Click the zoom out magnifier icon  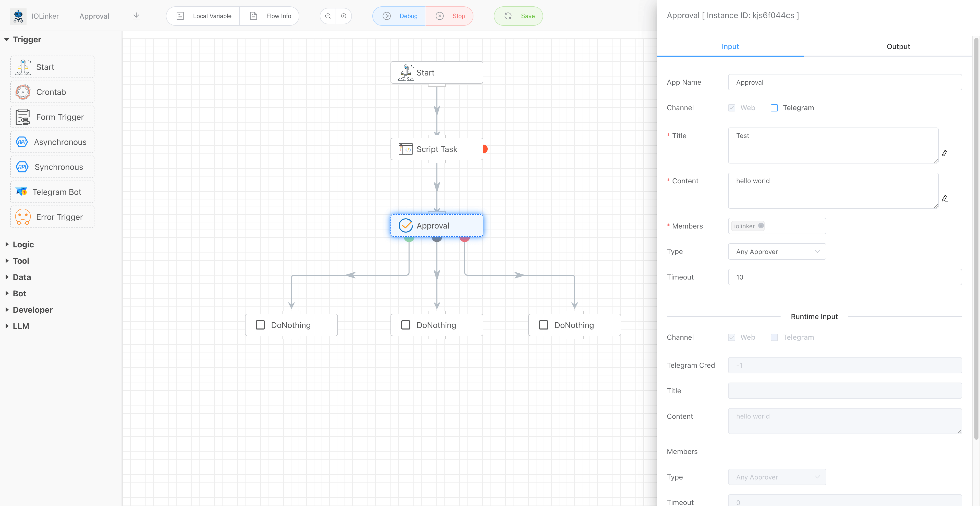pyautogui.click(x=328, y=16)
